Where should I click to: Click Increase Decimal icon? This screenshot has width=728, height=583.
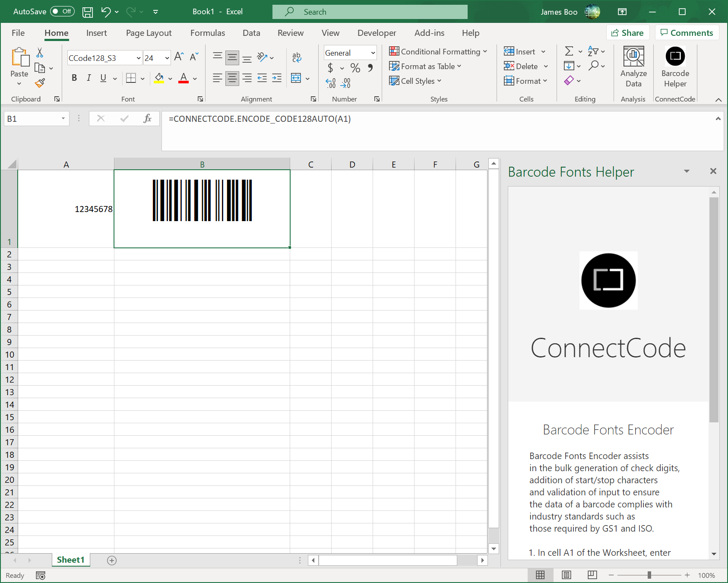331,83
